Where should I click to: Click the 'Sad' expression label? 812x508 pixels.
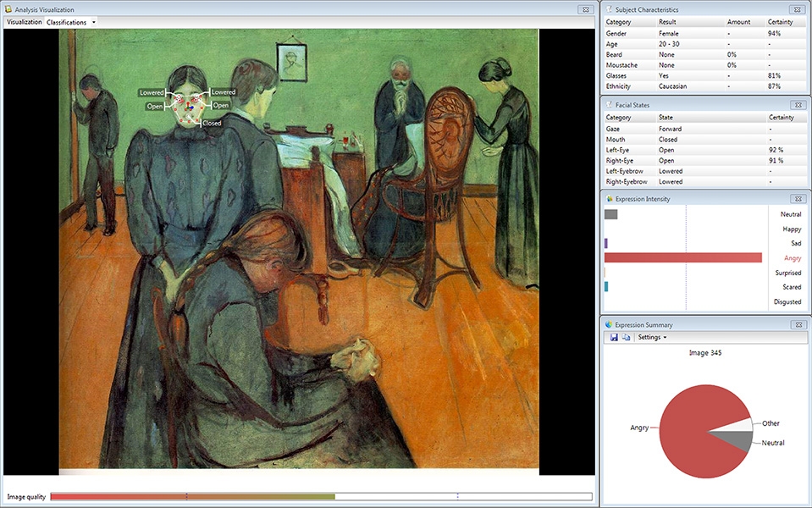coord(796,243)
